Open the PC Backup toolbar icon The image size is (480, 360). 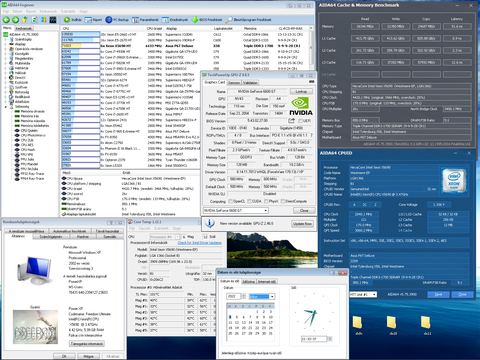click(109, 20)
